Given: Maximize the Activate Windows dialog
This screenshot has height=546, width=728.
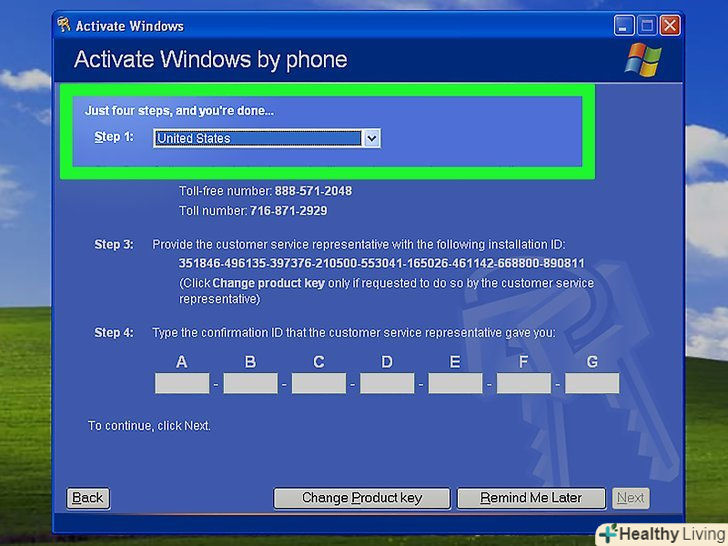Looking at the screenshot, I should click(647, 26).
